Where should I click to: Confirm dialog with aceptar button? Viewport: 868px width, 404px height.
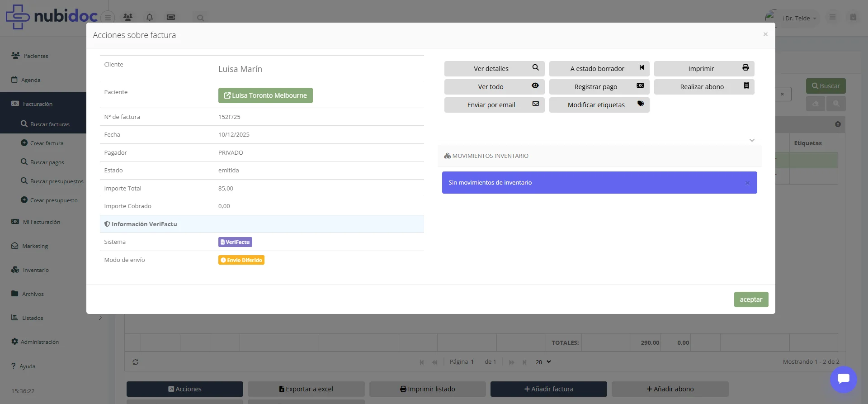[x=751, y=299]
